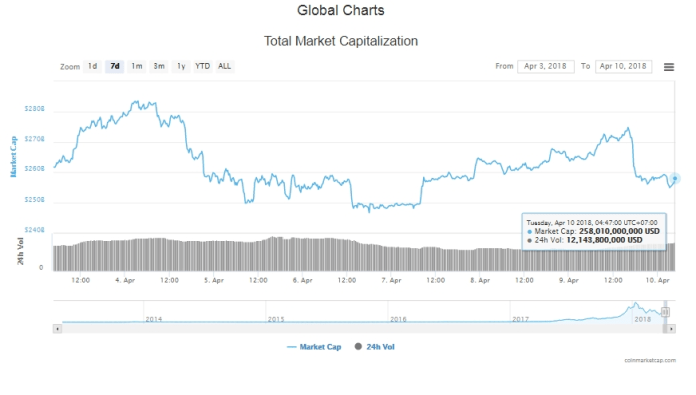Edit the To date Apr 10, 2018
The width and height of the screenshot is (696, 395).
pyautogui.click(x=623, y=67)
